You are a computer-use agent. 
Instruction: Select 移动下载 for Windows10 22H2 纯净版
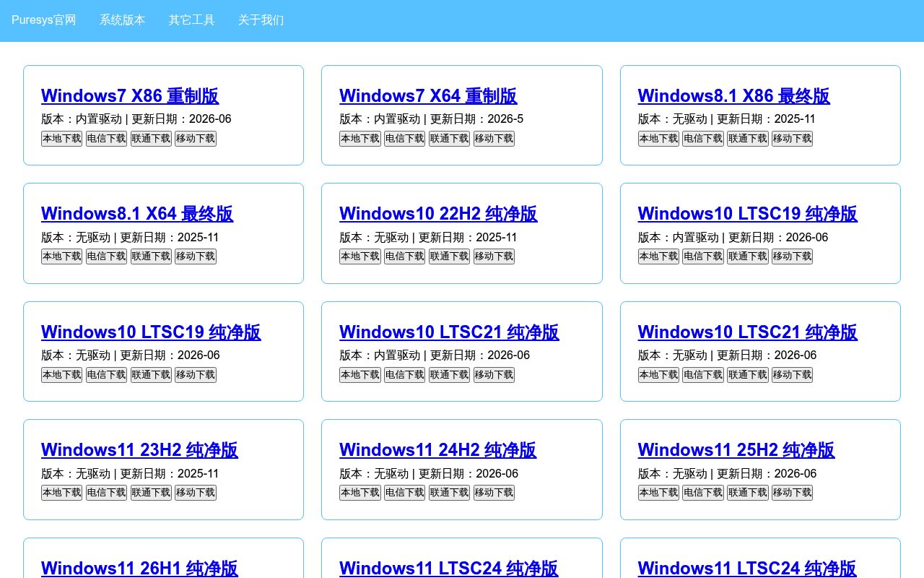(494, 256)
